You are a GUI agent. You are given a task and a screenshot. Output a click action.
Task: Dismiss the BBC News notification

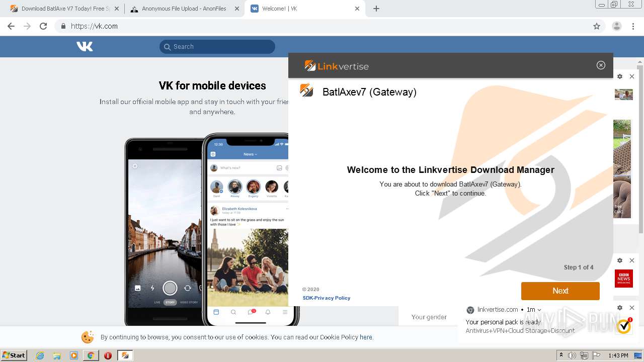click(x=632, y=260)
